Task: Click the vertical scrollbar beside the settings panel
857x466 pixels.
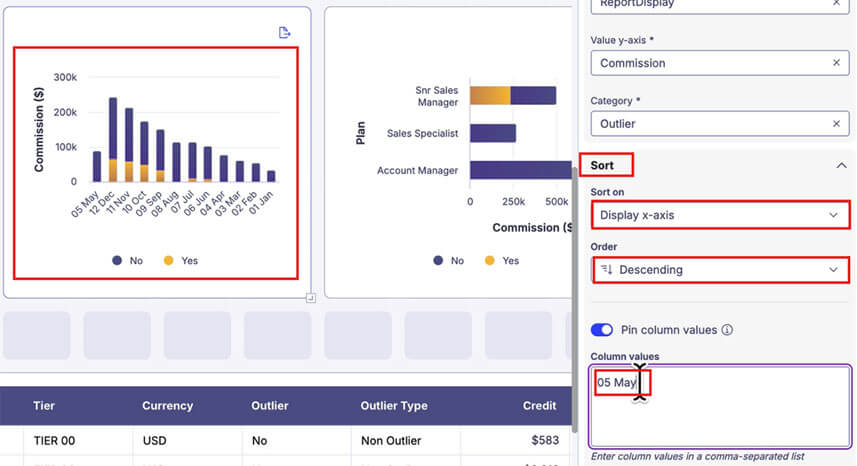Action: [x=574, y=299]
